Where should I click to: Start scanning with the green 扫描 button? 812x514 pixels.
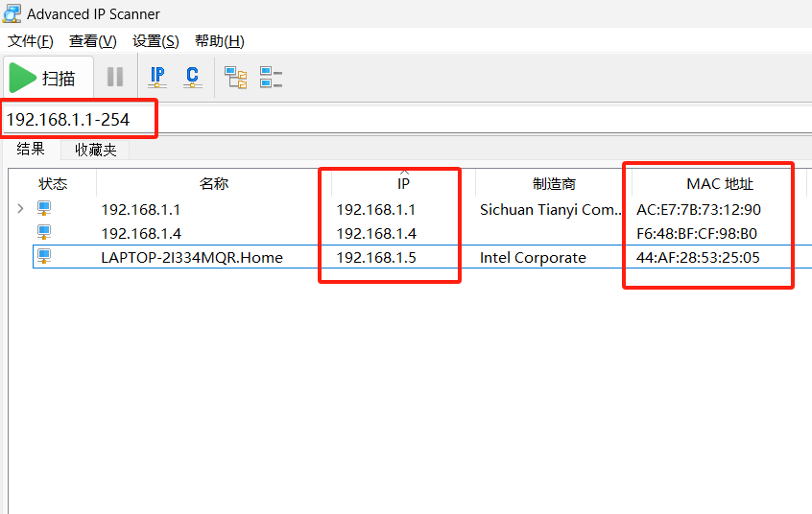[48, 78]
